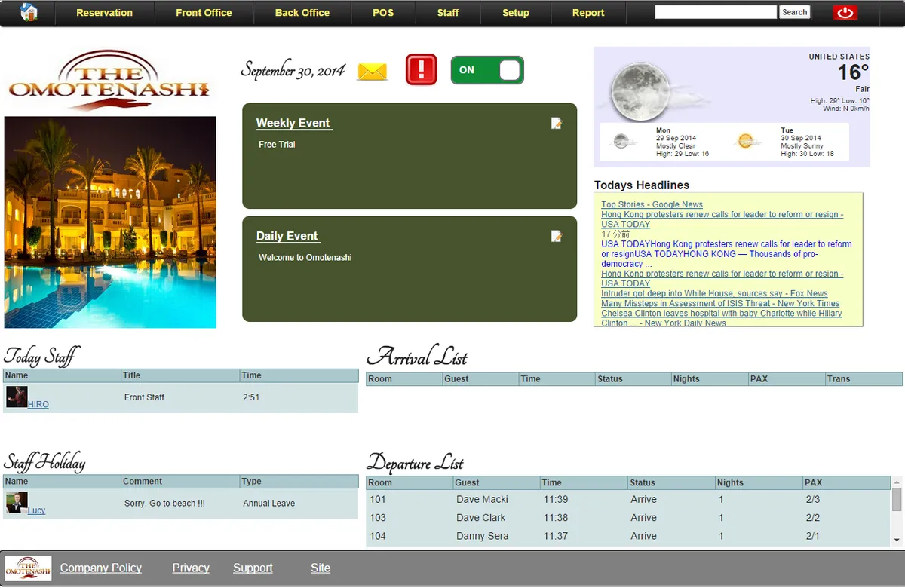The image size is (905, 588).
Task: Open the Back Office menu
Action: (x=302, y=13)
